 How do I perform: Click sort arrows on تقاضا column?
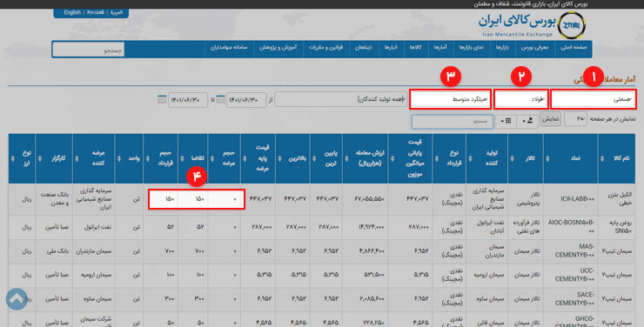pos(182,158)
